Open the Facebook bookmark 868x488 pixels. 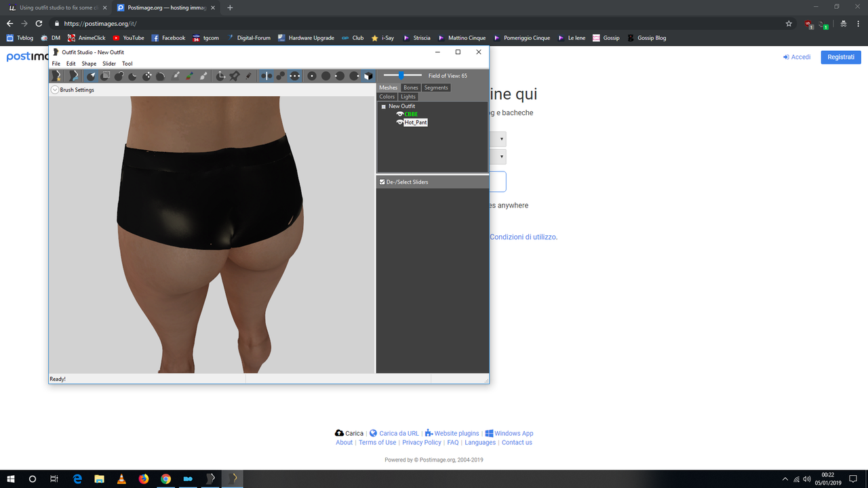168,38
